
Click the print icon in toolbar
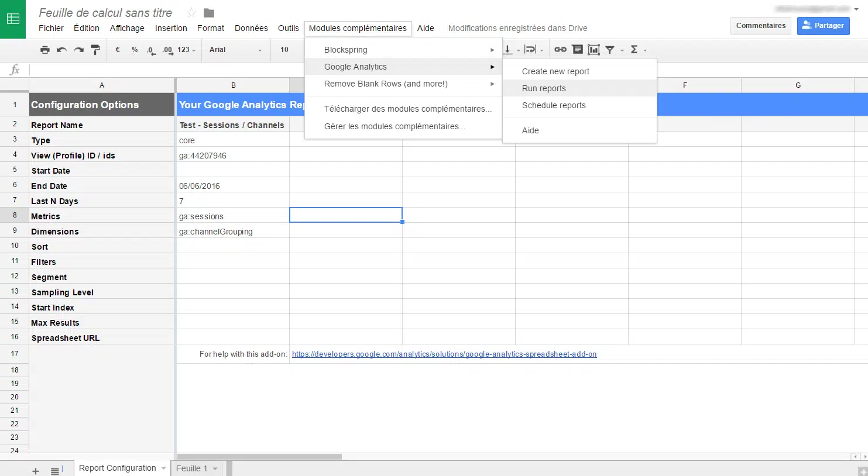pos(45,50)
